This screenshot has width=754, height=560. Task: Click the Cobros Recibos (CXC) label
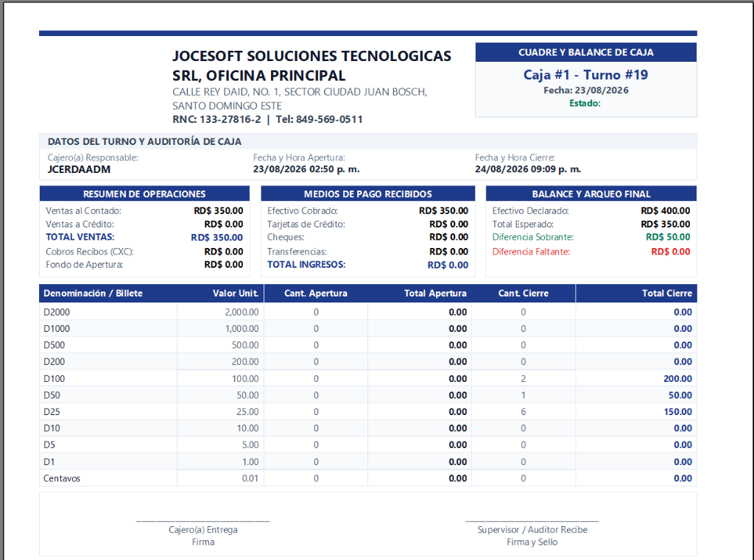(x=89, y=252)
